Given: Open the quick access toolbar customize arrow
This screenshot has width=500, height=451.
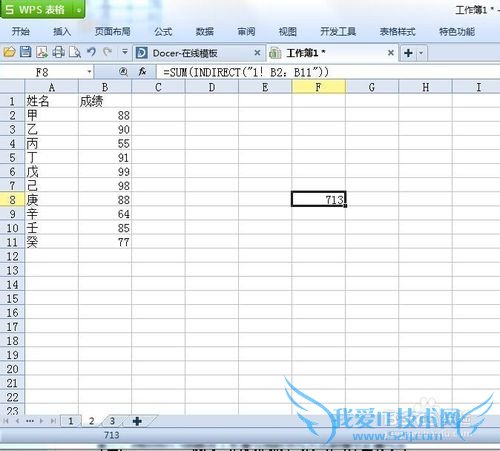Looking at the screenshot, I should point(125,52).
